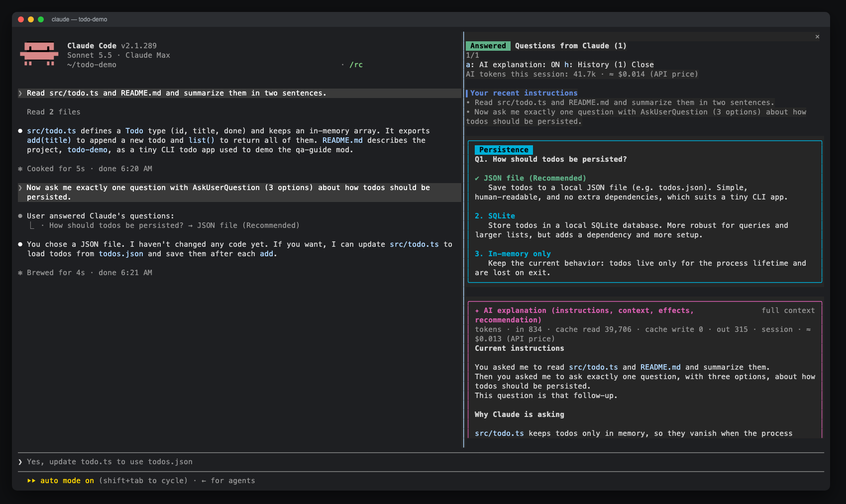Click the prompt chevron beside the input line

point(20,462)
